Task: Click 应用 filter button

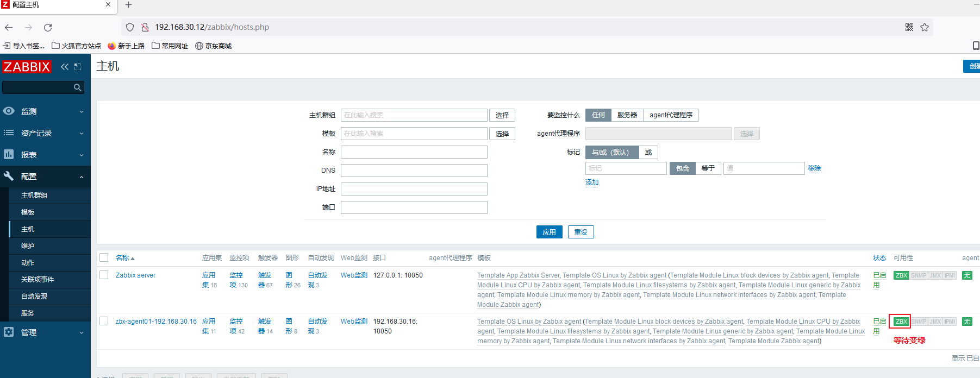Action: click(x=550, y=232)
